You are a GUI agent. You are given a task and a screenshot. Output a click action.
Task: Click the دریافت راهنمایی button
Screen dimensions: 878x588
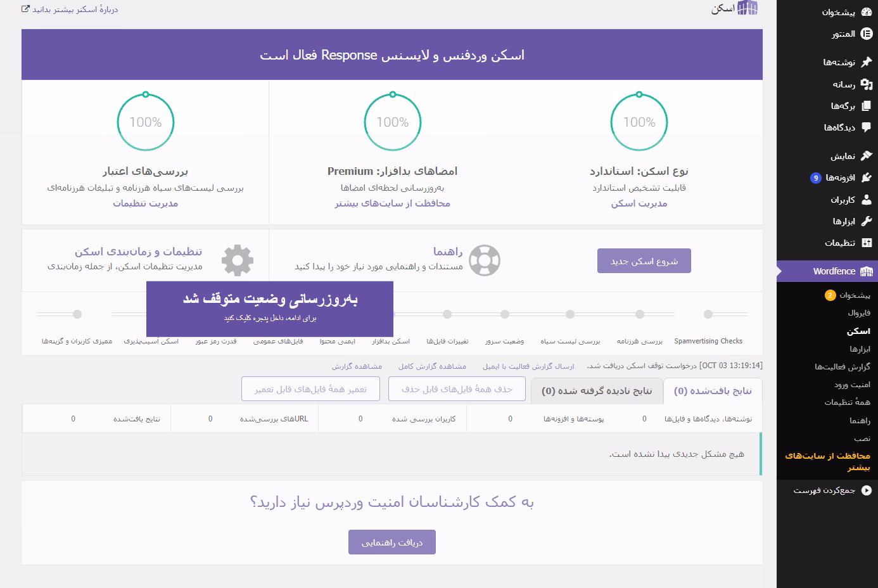point(392,542)
